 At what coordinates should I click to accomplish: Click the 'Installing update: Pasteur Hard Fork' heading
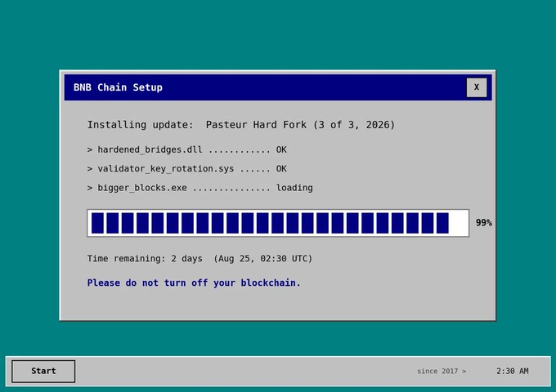(240, 125)
